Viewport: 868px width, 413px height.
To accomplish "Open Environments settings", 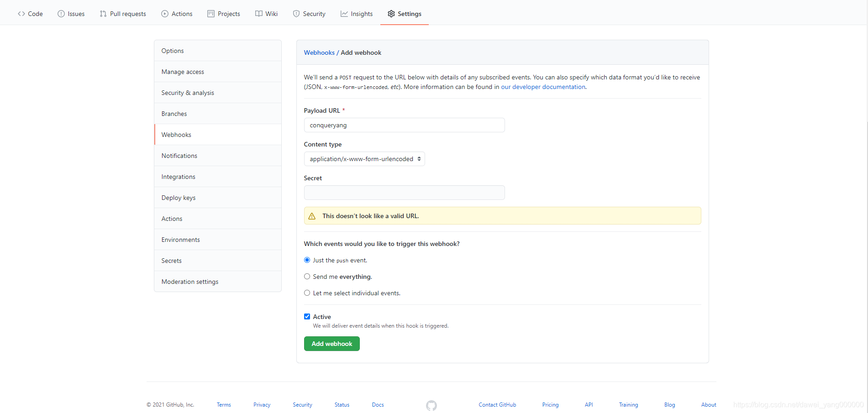I will click(x=218, y=240).
